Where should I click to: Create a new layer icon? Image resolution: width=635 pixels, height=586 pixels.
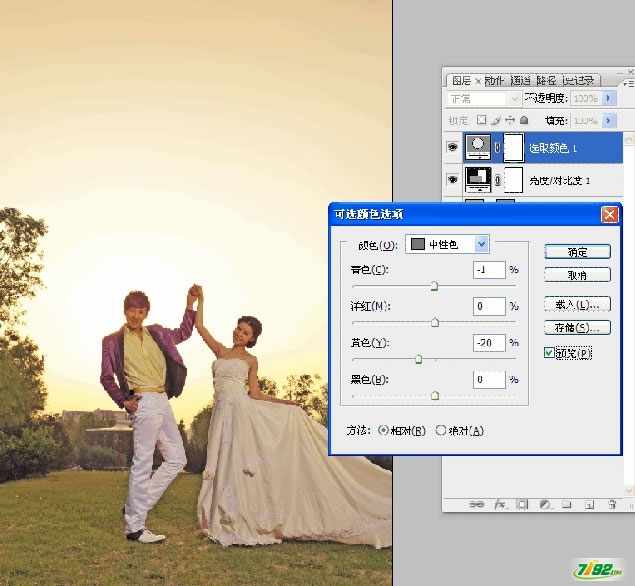pyautogui.click(x=590, y=504)
